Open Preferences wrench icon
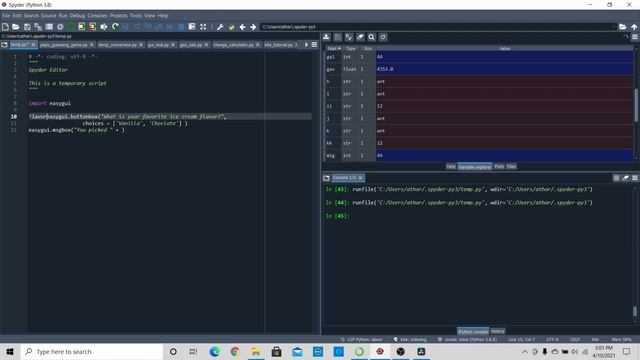Screen dimensions: 640x360 [220, 27]
